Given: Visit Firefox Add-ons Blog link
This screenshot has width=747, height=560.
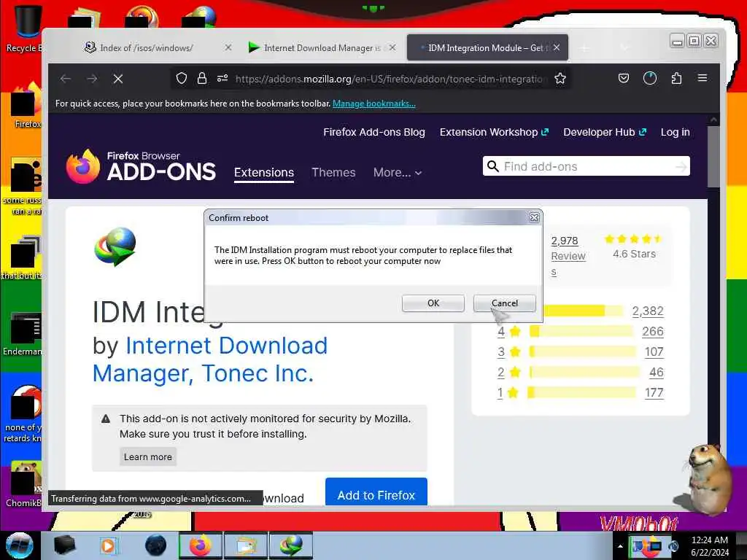Looking at the screenshot, I should 374,133.
